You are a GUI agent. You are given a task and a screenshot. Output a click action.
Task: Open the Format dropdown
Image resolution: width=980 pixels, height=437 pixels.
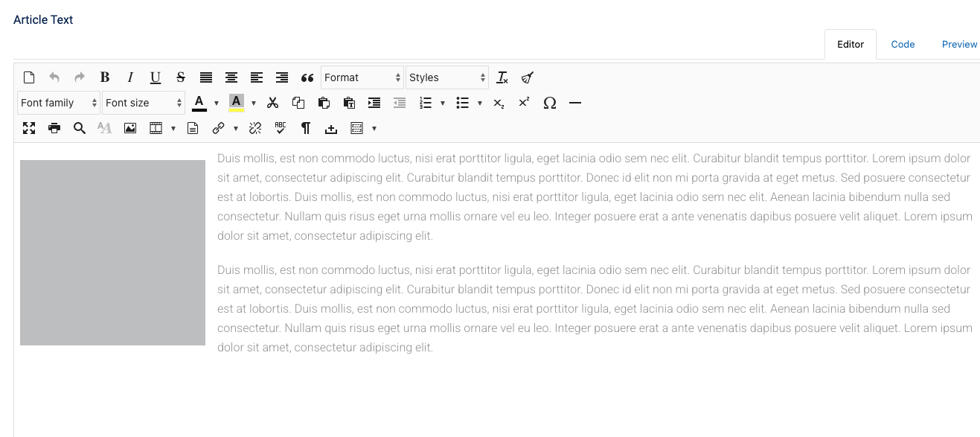(x=362, y=77)
